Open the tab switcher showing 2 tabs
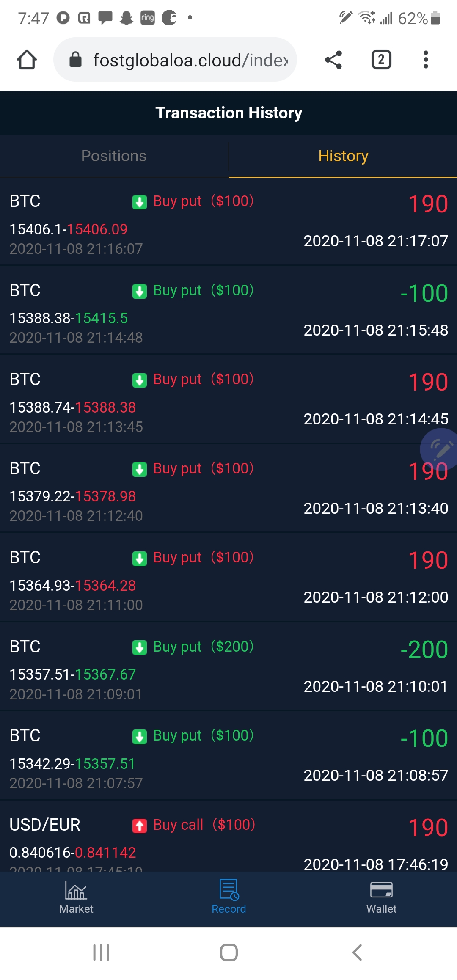The image size is (457, 980). (381, 60)
